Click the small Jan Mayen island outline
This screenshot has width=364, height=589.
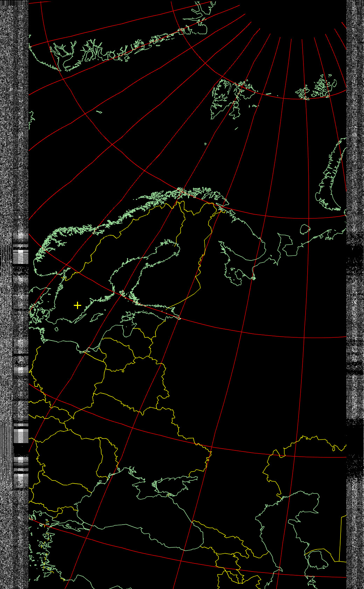click(x=99, y=112)
